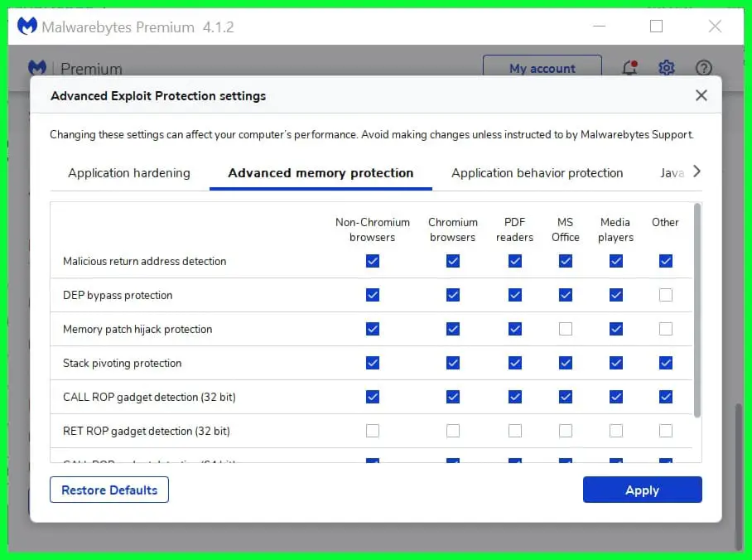Uncheck Stack pivoting protection for Chromium browsers

point(453,364)
